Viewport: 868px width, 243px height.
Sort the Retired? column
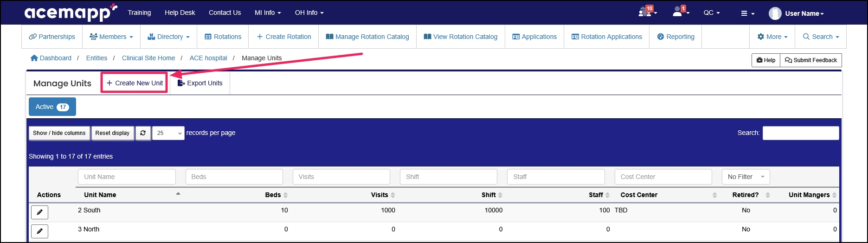pos(768,195)
